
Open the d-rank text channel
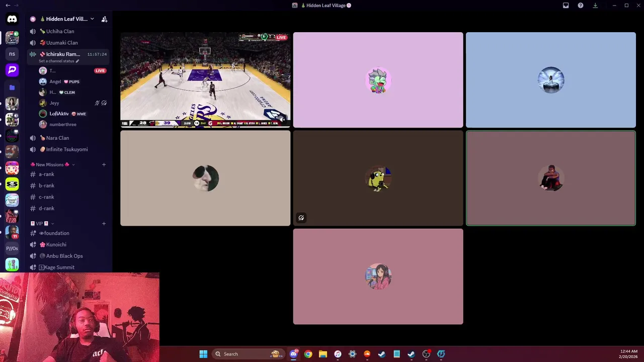pos(67,208)
